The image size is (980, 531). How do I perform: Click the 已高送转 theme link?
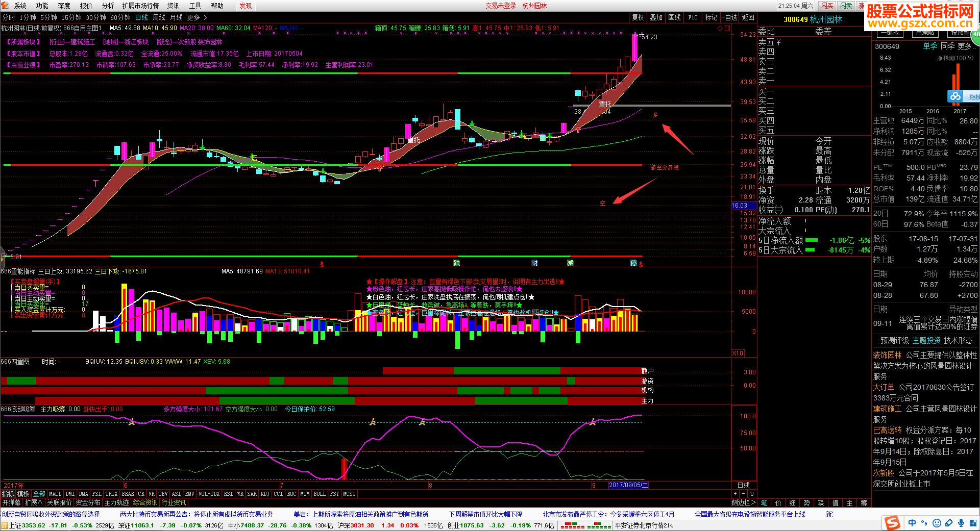point(887,430)
